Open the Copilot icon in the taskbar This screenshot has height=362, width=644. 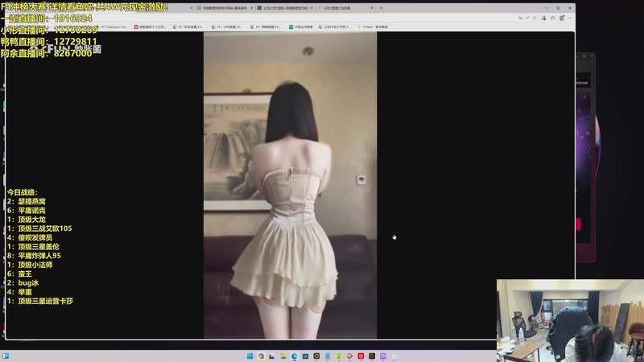261,356
